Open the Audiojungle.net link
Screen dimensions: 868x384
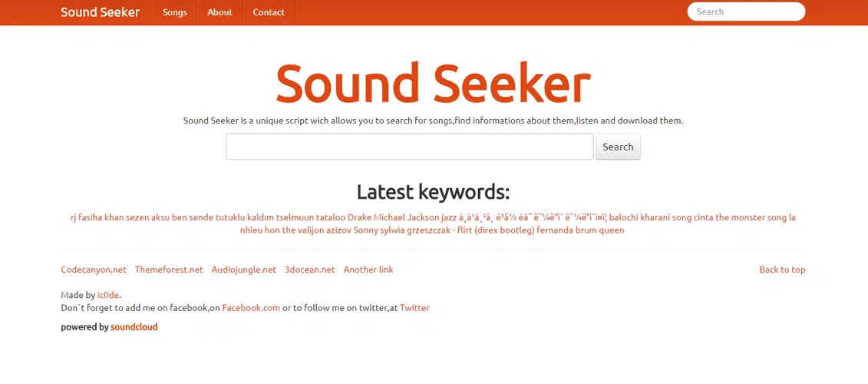(244, 270)
